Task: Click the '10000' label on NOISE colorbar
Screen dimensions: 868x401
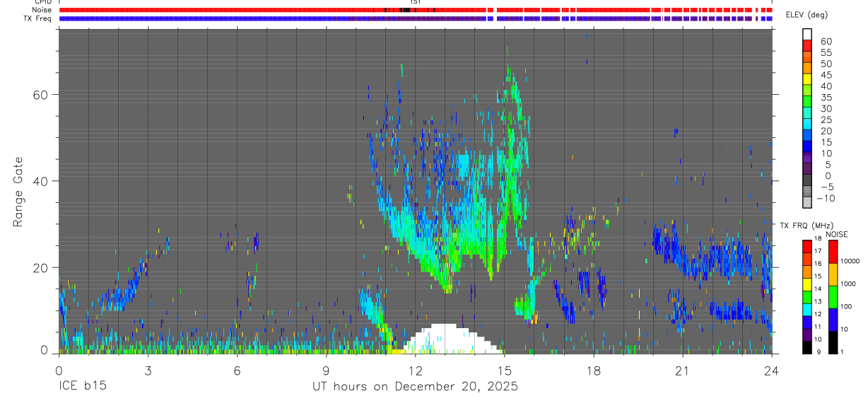Action: coord(850,261)
